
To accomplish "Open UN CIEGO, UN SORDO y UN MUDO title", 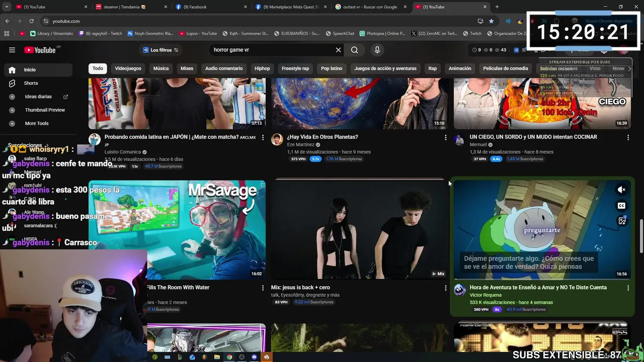I will [533, 137].
